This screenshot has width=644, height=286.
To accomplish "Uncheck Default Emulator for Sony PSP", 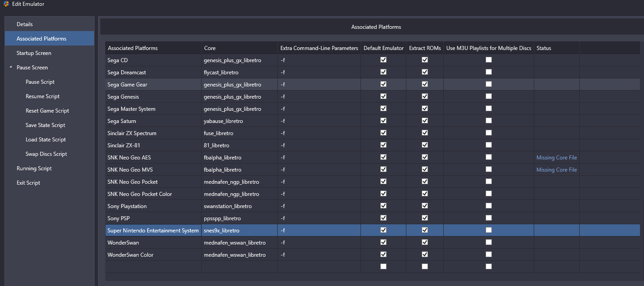I will 383,218.
